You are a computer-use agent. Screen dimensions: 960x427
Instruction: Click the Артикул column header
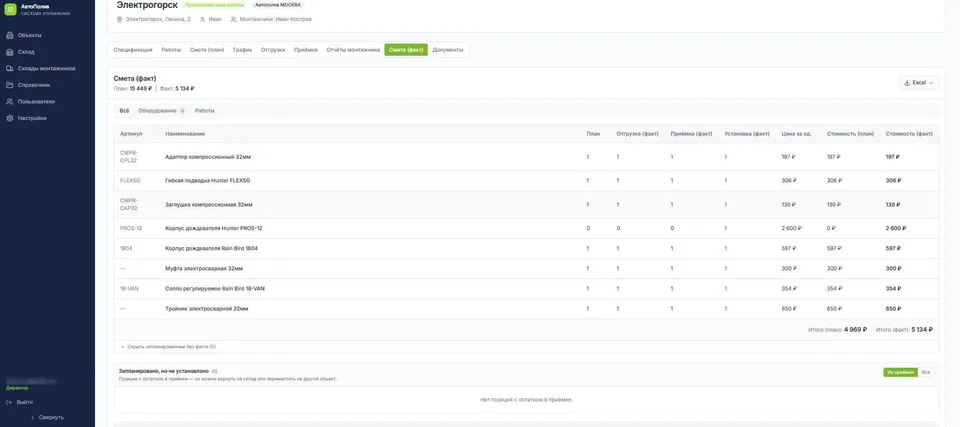(131, 134)
